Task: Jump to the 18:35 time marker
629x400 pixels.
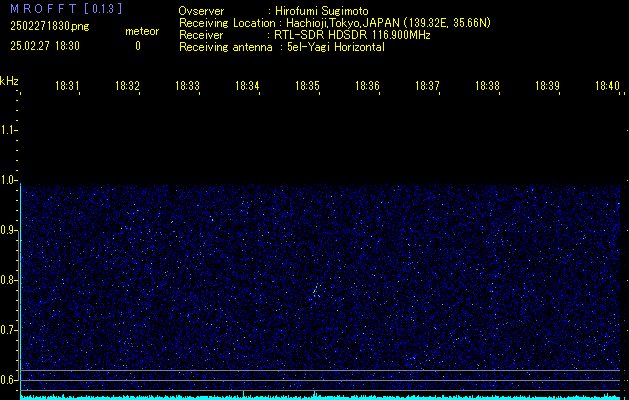Action: click(x=307, y=86)
